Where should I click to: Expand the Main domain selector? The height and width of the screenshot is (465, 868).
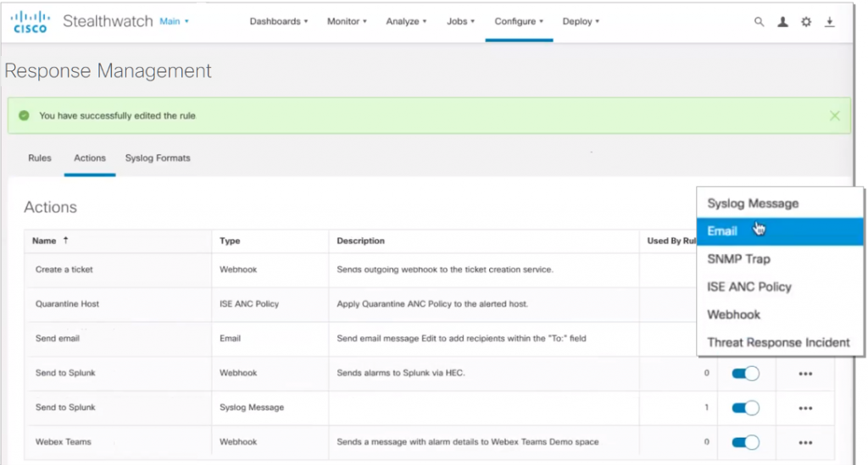tap(174, 22)
